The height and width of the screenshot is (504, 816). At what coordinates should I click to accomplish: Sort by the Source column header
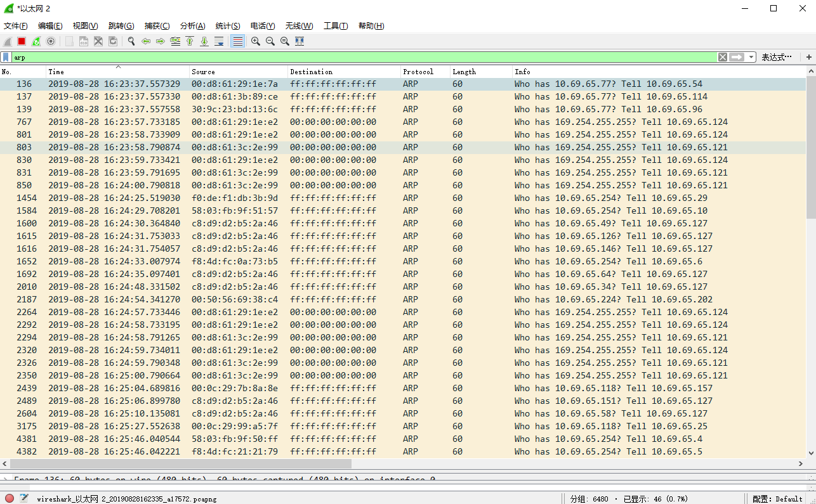[239, 72]
